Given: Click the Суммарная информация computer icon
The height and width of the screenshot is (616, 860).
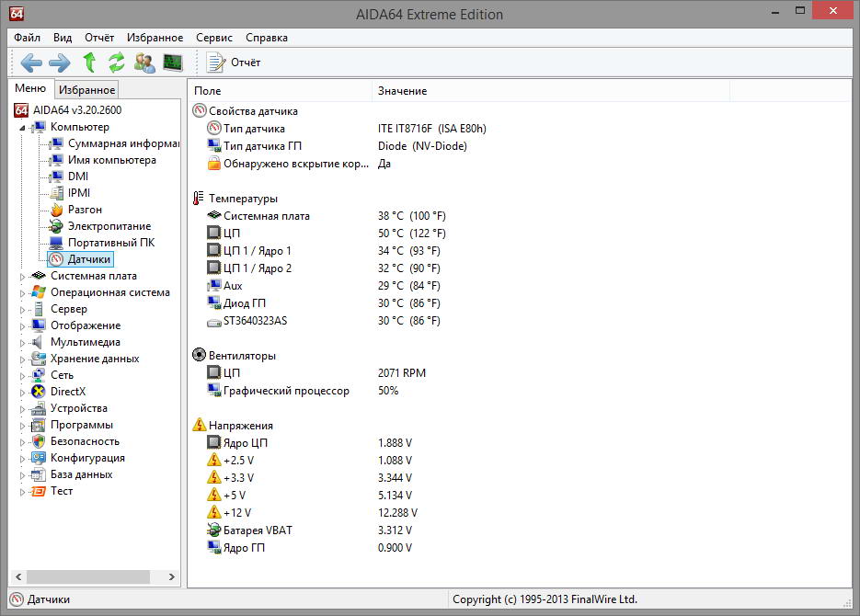Looking at the screenshot, I should pos(56,143).
